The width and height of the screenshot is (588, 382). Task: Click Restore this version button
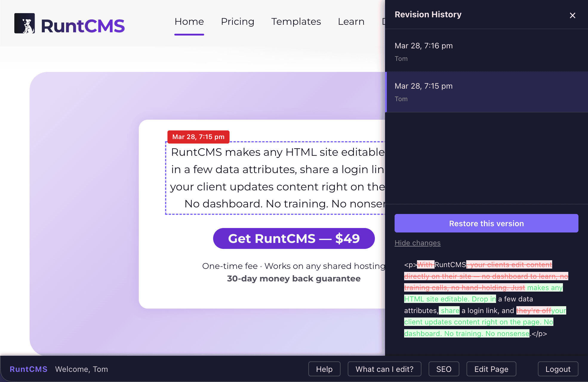tap(486, 223)
